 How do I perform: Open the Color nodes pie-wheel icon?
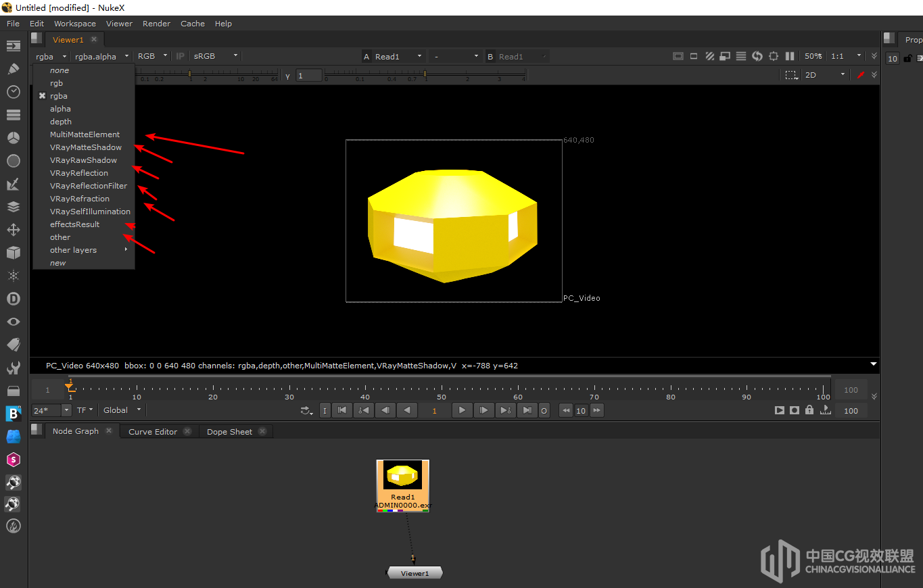14,138
